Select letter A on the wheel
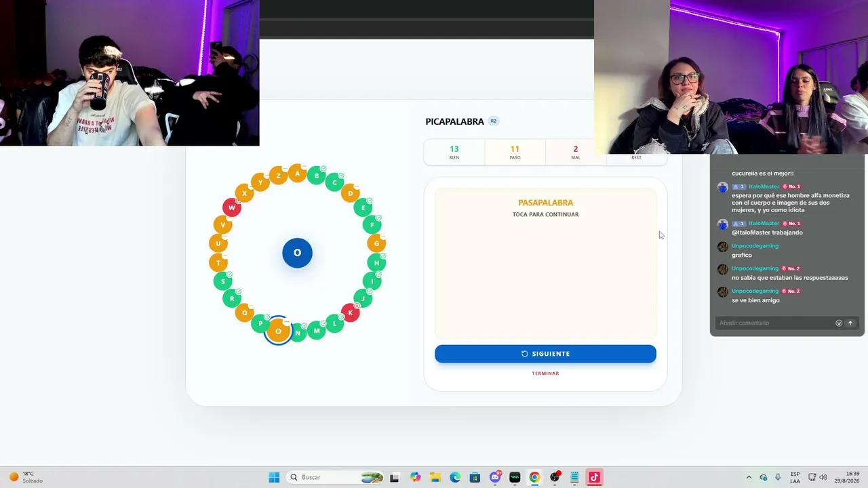 point(297,174)
